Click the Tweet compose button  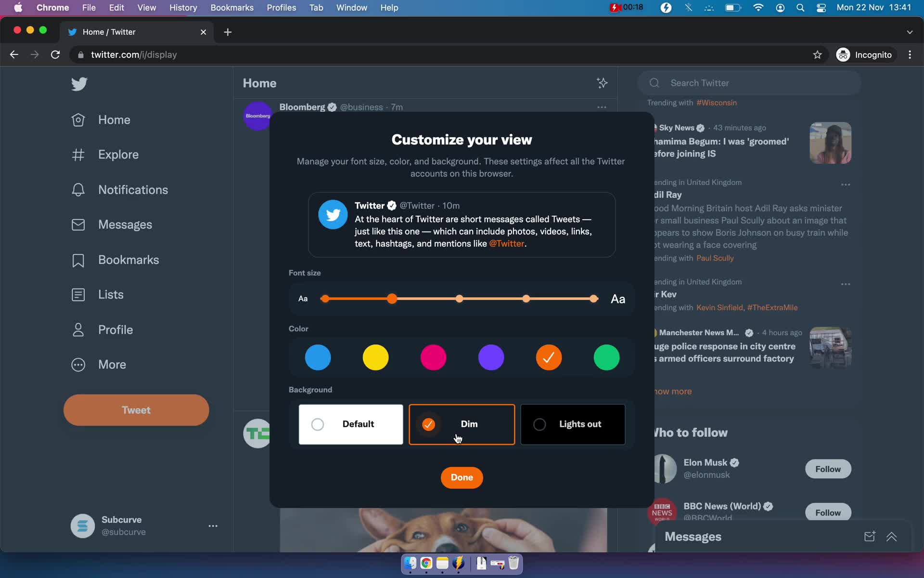tap(136, 409)
